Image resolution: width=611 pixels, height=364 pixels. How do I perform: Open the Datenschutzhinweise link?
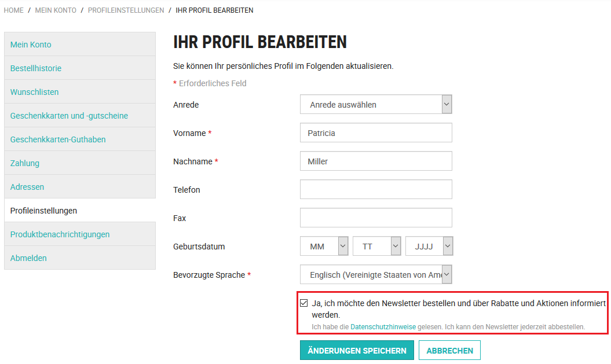pos(383,326)
